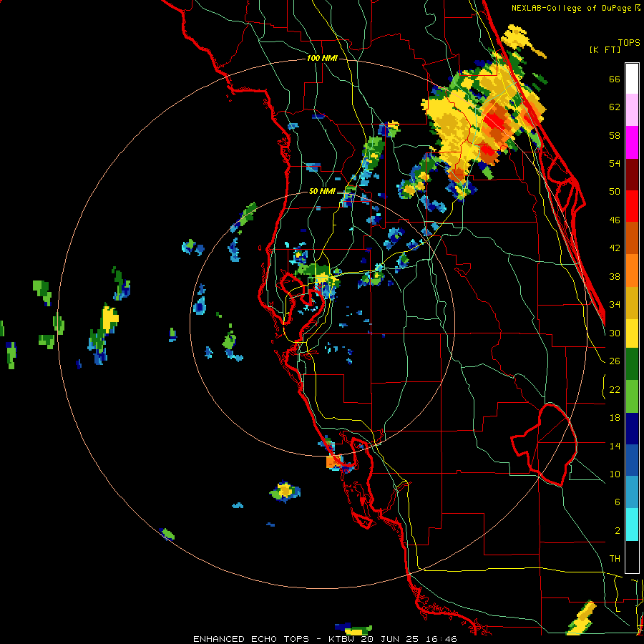The image size is (644, 644).
Task: Click the 26 legend value
Action: (x=615, y=361)
